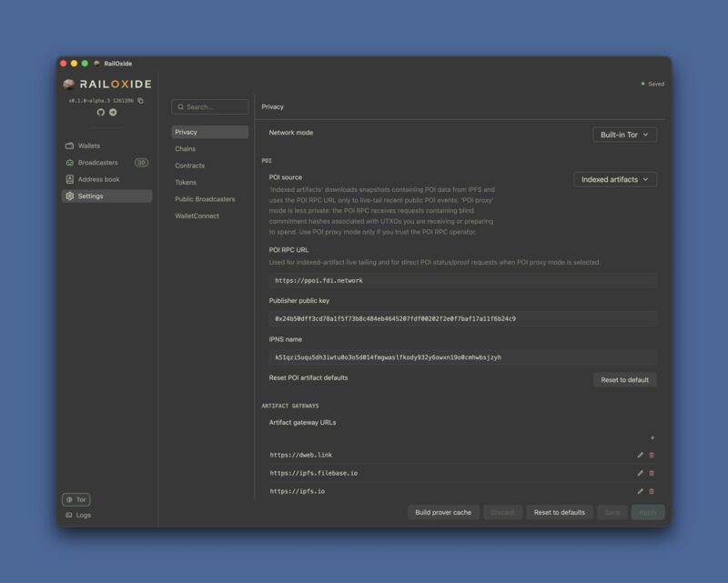Open the Network mode dropdown
Screen dimensions: 728x583
(x=624, y=135)
